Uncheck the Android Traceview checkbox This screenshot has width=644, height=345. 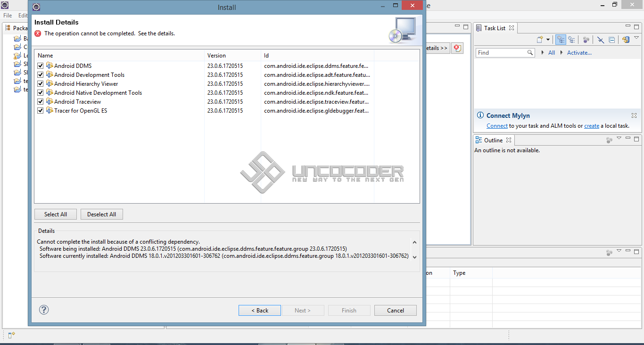click(41, 102)
